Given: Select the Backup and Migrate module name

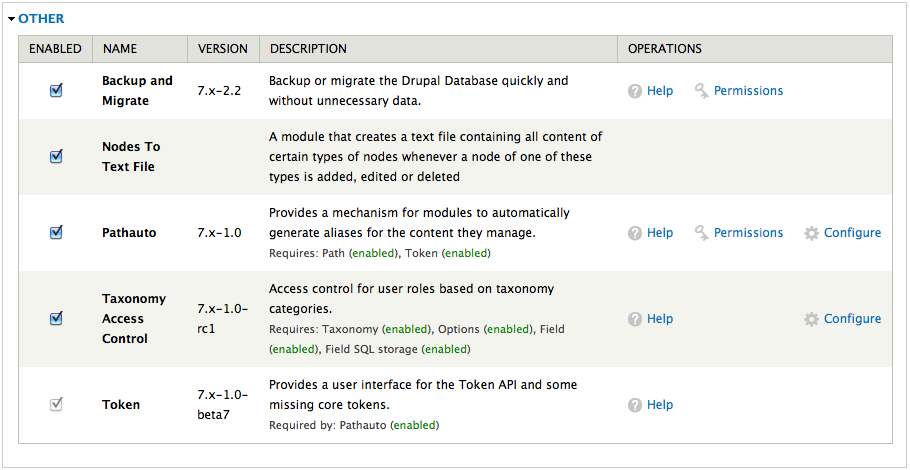Looking at the screenshot, I should 138,91.
